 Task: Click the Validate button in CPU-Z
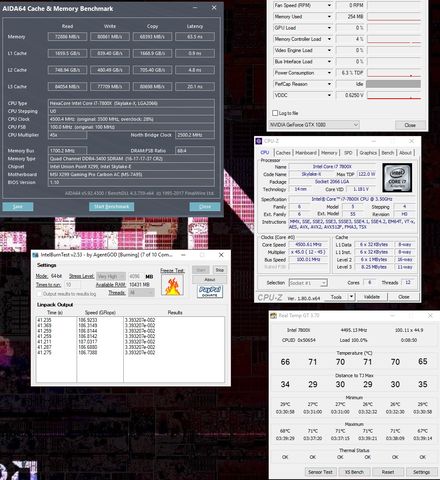click(371, 297)
